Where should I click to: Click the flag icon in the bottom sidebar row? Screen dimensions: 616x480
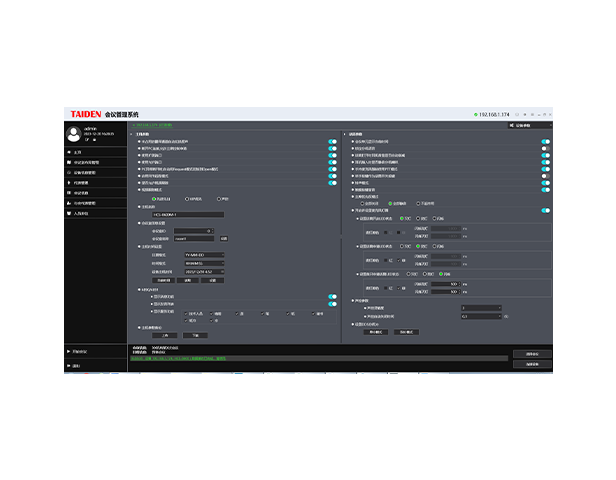69,366
